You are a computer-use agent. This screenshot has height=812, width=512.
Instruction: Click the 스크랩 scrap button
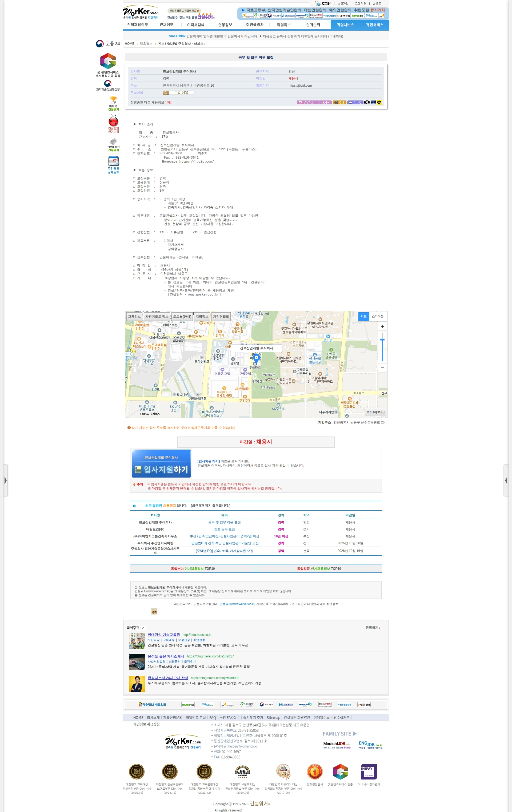(x=355, y=102)
